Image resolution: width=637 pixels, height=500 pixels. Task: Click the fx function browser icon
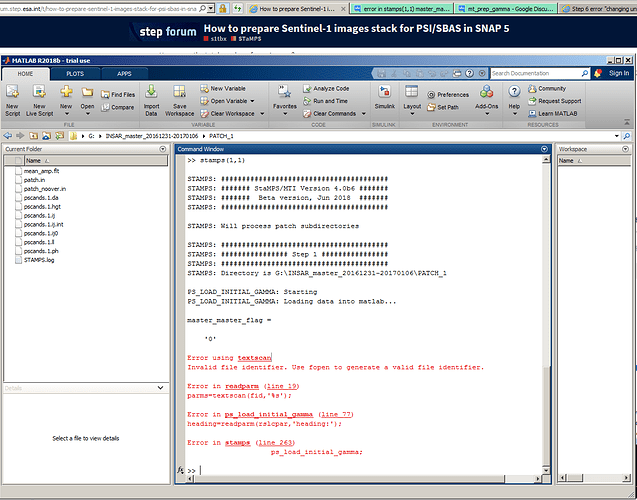pos(180,470)
